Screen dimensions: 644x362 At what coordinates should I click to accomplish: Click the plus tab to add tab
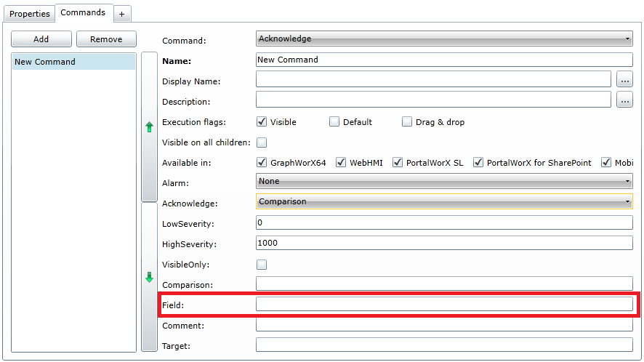click(x=121, y=13)
